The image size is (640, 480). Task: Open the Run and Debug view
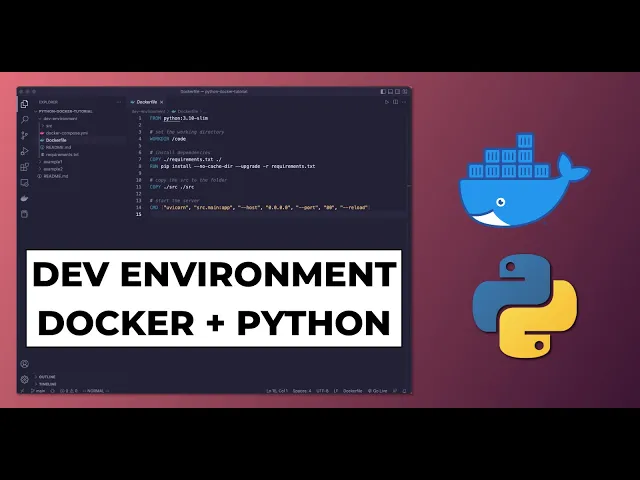24,151
